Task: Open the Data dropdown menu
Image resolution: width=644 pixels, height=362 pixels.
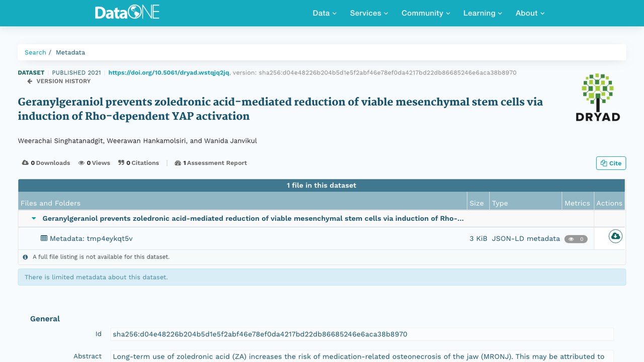Action: tap(325, 13)
